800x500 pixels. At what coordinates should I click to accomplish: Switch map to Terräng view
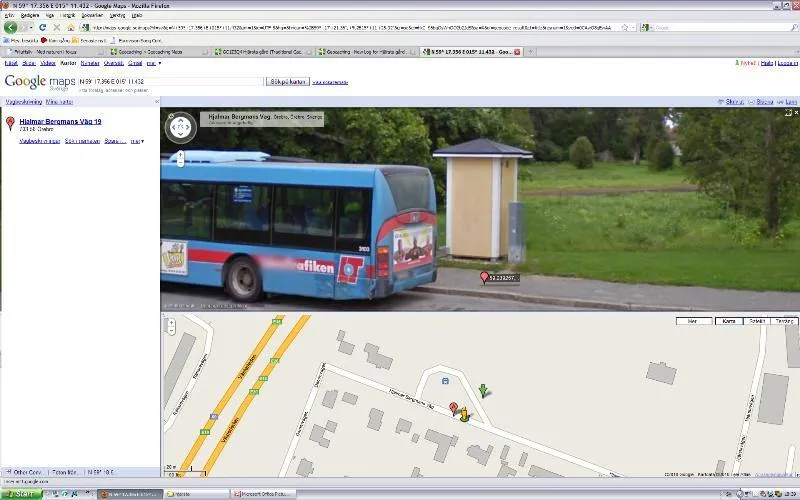(x=784, y=321)
